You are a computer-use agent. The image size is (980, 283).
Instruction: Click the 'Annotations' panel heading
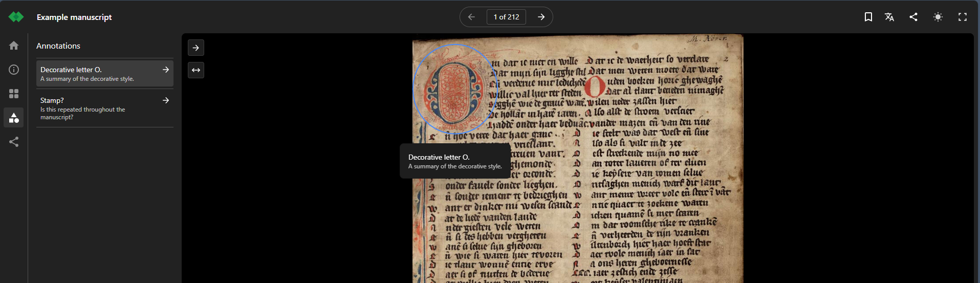[58, 46]
